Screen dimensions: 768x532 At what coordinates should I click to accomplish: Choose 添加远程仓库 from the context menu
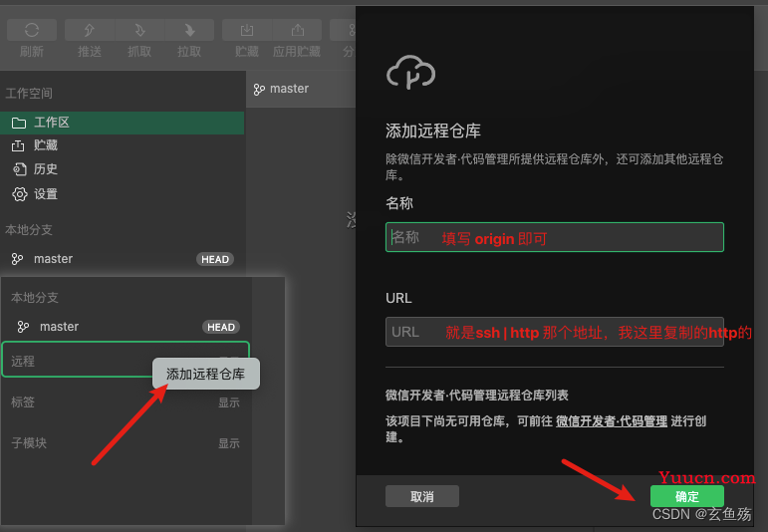pos(206,374)
